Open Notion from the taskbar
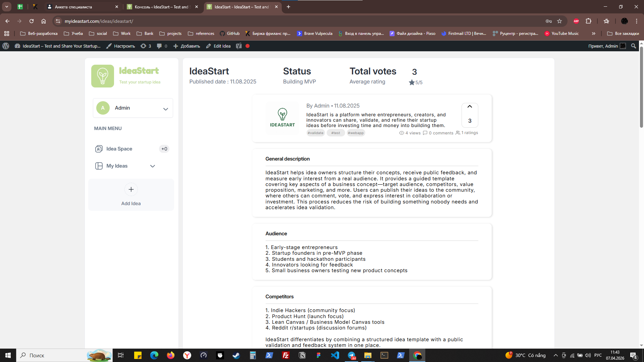644x362 pixels. coord(302,355)
